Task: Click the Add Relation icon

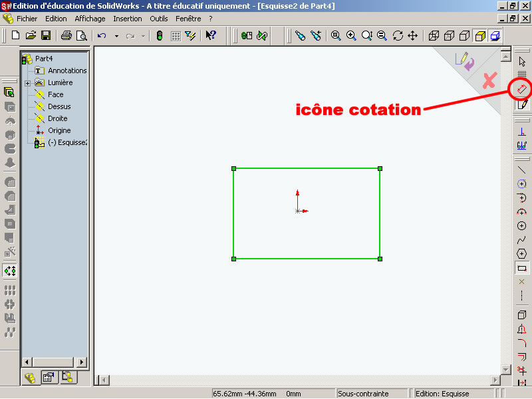Action: [x=522, y=131]
